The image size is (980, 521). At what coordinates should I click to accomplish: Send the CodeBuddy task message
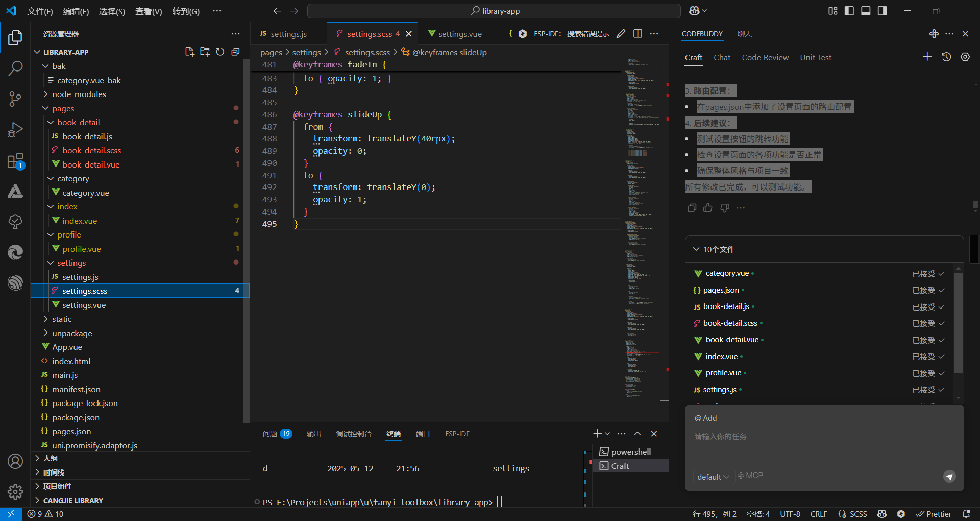click(x=949, y=477)
